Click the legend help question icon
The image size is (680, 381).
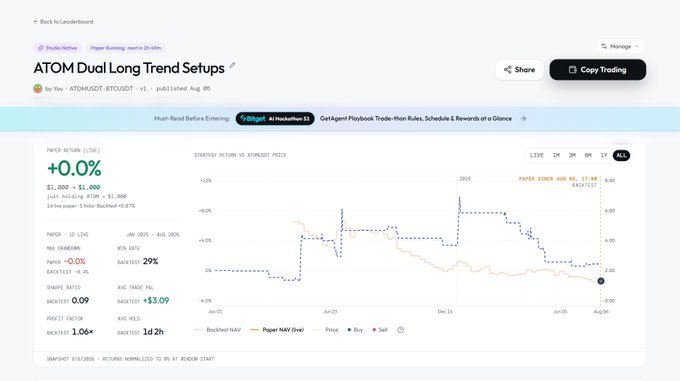tap(401, 330)
